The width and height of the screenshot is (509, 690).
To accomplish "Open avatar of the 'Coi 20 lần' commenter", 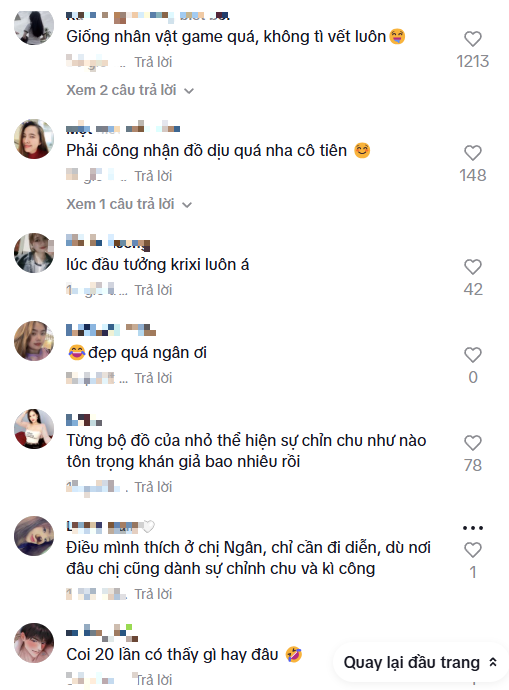I will click(34, 643).
